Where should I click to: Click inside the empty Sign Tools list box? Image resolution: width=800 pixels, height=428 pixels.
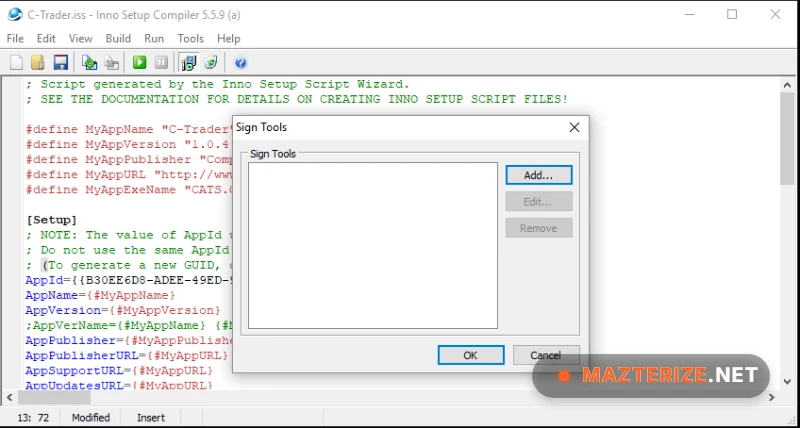[373, 245]
